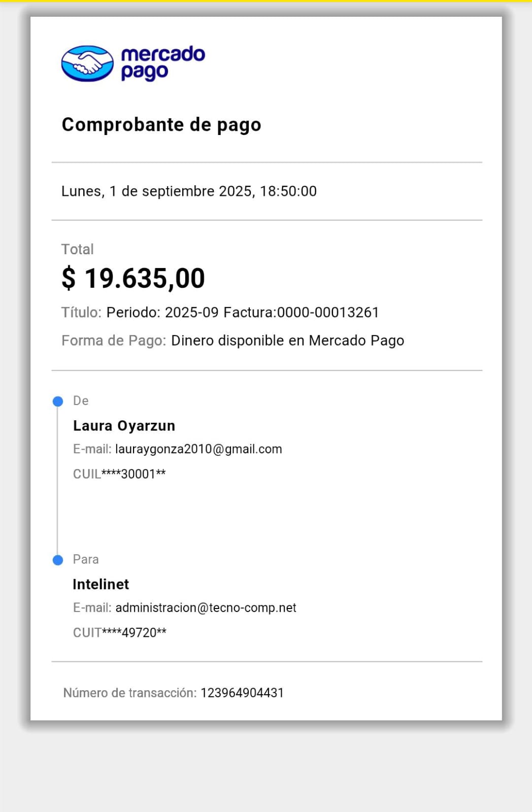Viewport: 532px width, 812px height.
Task: Select the transaction number 123964904431
Action: point(242,693)
